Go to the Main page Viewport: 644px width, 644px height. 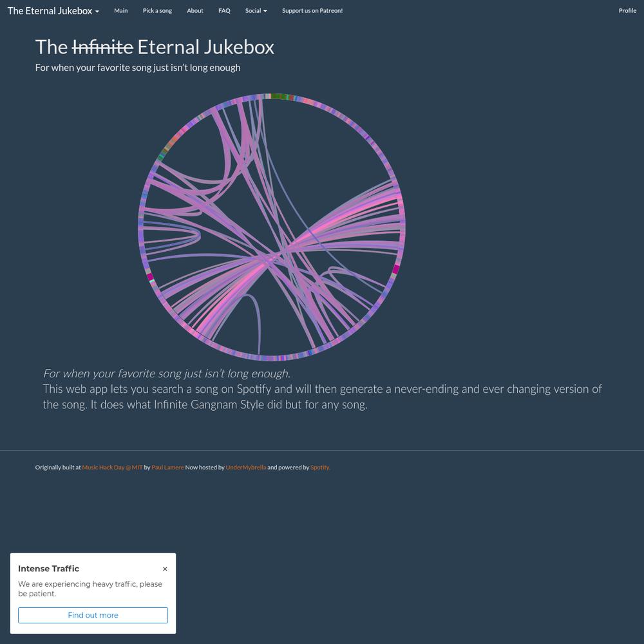[121, 11]
